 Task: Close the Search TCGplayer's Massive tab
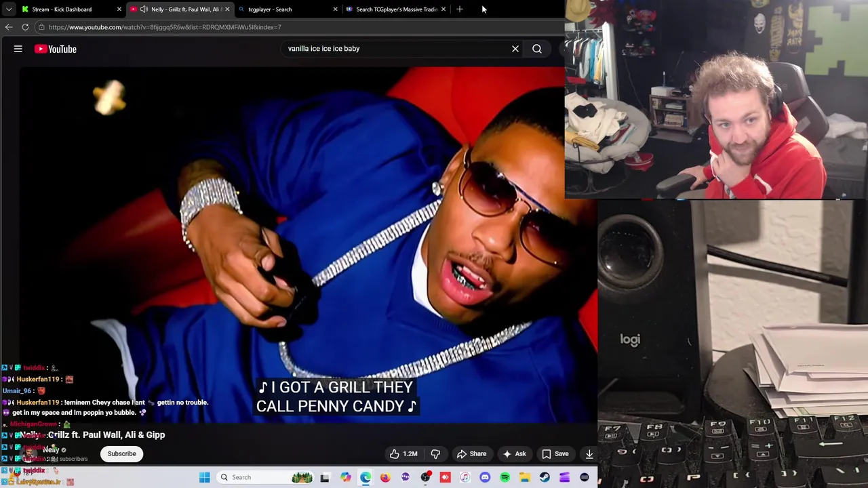click(x=443, y=9)
